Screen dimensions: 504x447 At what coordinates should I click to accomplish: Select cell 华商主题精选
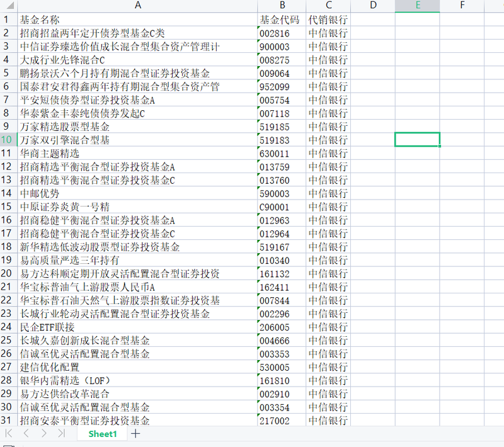tap(137, 153)
